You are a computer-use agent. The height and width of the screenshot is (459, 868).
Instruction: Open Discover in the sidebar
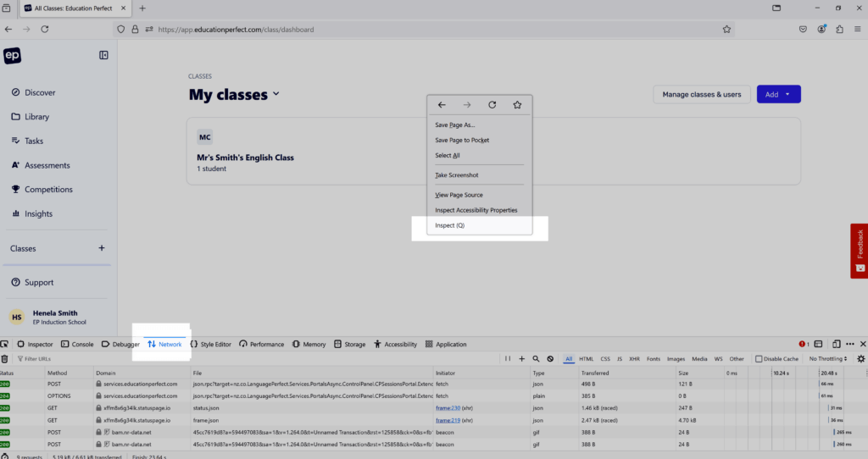(x=33, y=92)
